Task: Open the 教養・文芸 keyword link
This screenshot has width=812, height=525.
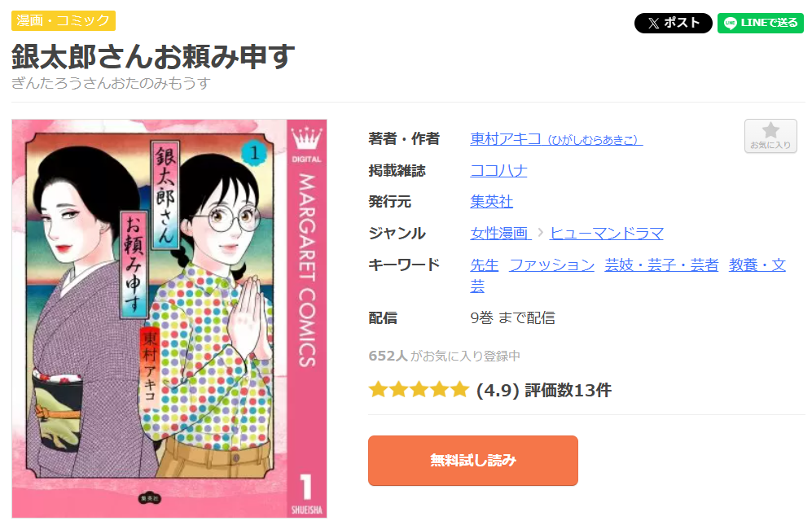Action: click(x=757, y=265)
